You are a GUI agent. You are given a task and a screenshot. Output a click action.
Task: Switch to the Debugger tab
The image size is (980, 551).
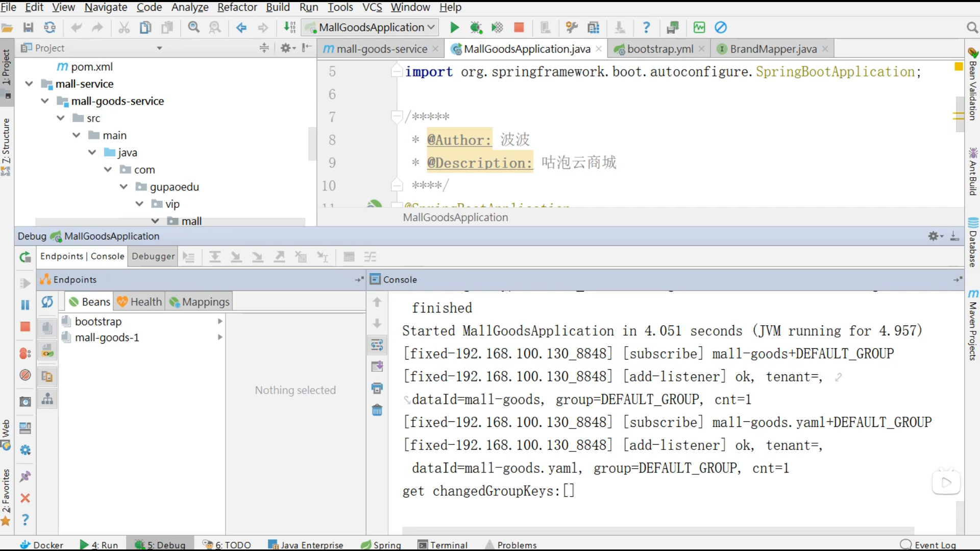(x=153, y=256)
